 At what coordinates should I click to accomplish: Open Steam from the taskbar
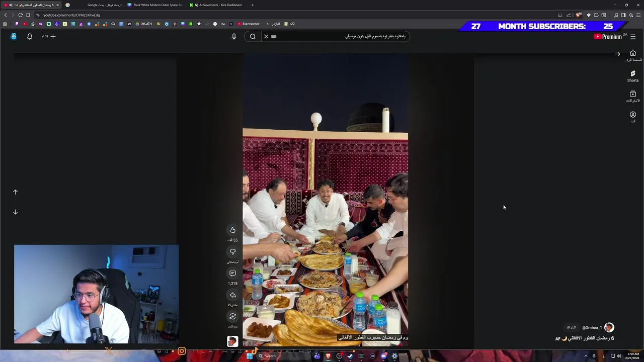[x=350, y=356]
